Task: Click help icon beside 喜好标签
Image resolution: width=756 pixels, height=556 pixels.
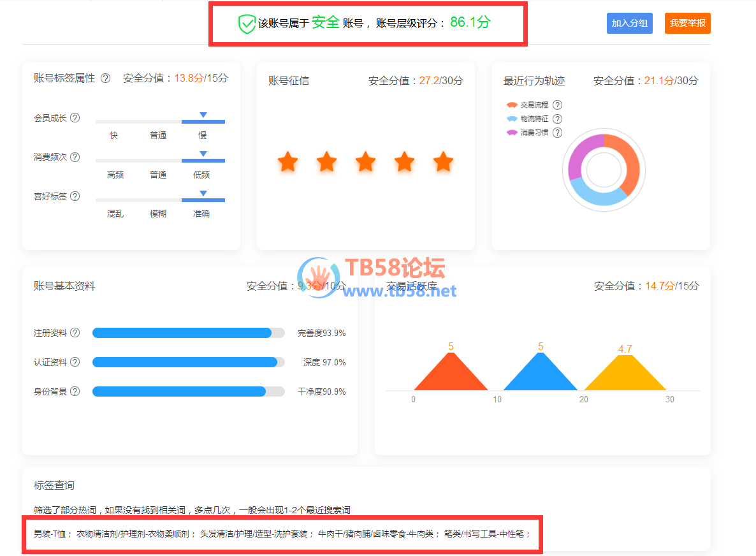Action: coord(75,196)
